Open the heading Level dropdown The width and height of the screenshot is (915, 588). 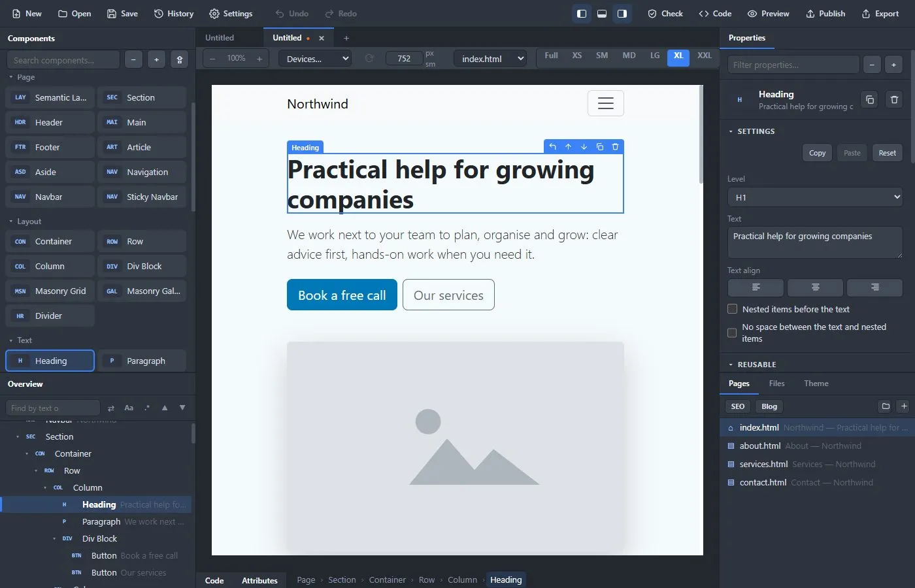[x=815, y=197]
